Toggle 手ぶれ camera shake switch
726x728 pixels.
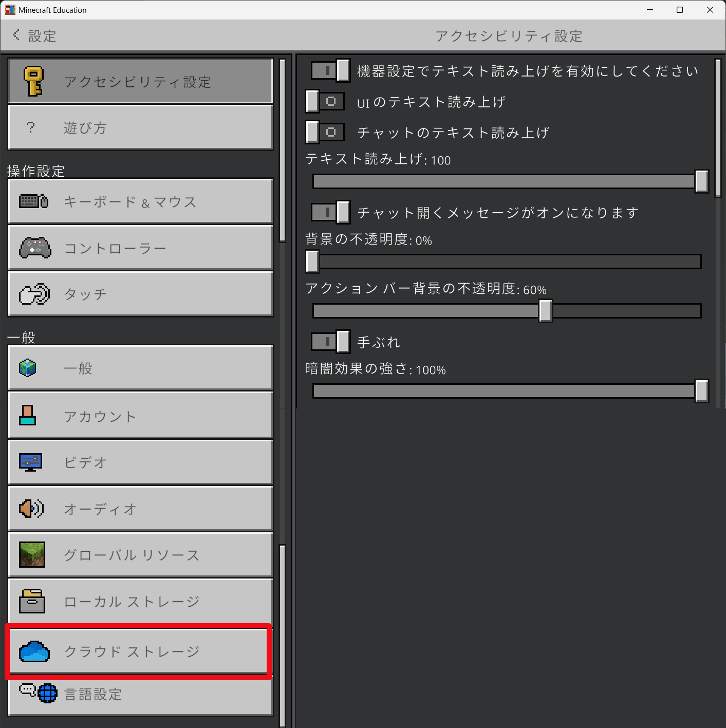pos(330,342)
